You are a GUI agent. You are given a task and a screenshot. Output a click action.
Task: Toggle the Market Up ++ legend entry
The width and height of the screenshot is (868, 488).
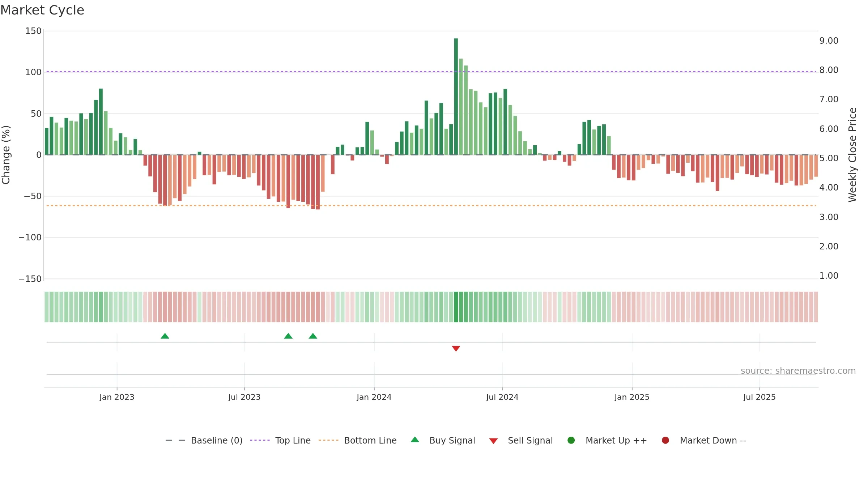pos(607,440)
